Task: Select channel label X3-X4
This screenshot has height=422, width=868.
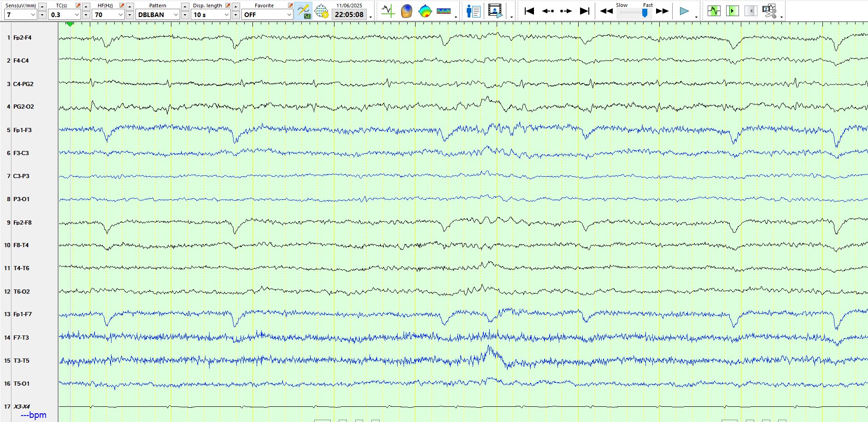Action: click(x=22, y=407)
